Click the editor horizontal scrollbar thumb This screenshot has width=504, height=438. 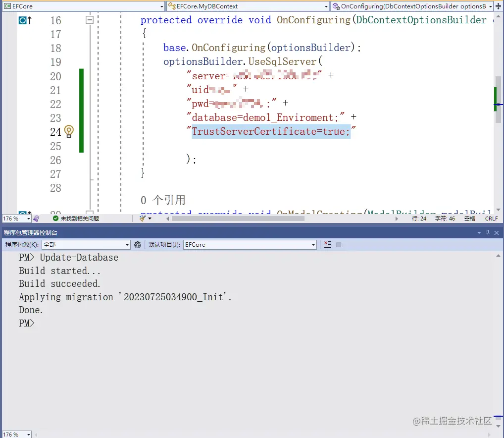click(238, 219)
